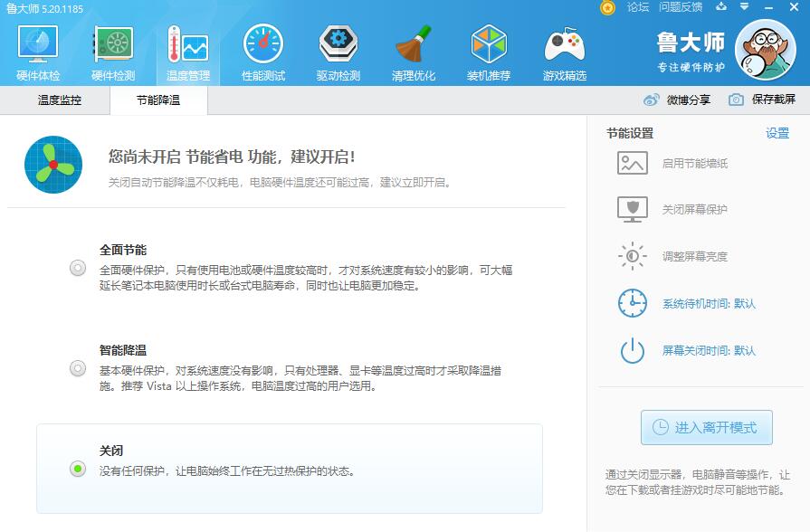The width and height of the screenshot is (810, 532).
Task: Open the 性能测试 performance test gauge icon
Action: (x=263, y=44)
